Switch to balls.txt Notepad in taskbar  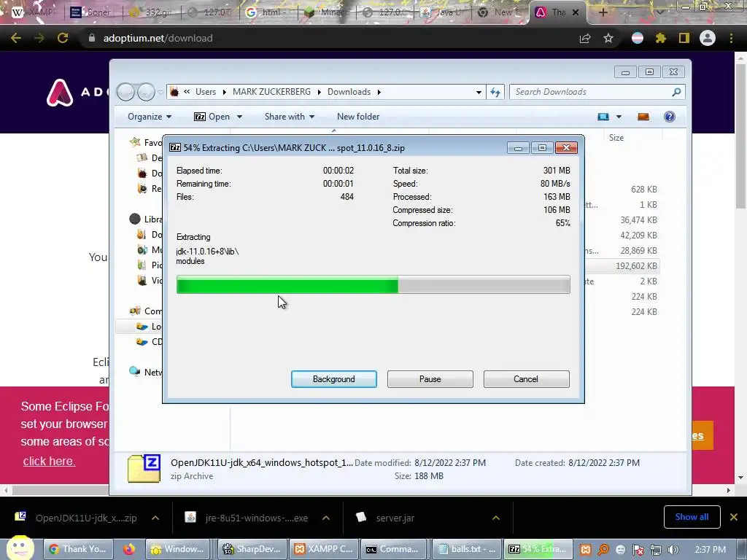pos(467,549)
